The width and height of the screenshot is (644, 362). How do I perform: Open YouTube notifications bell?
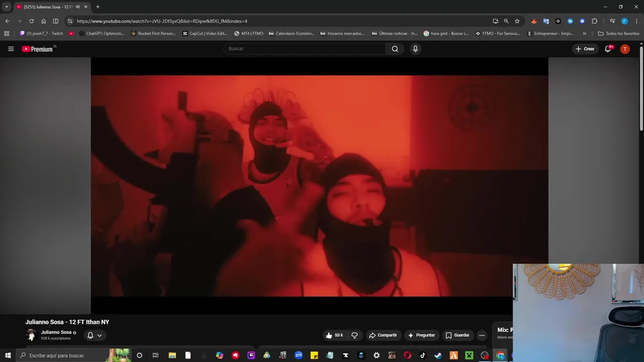pos(608,49)
